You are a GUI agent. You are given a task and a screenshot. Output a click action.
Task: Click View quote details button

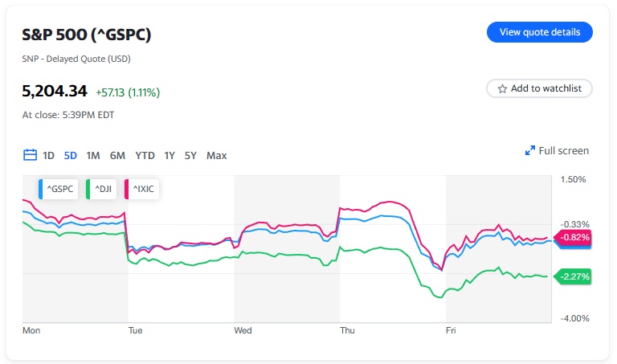pos(539,32)
